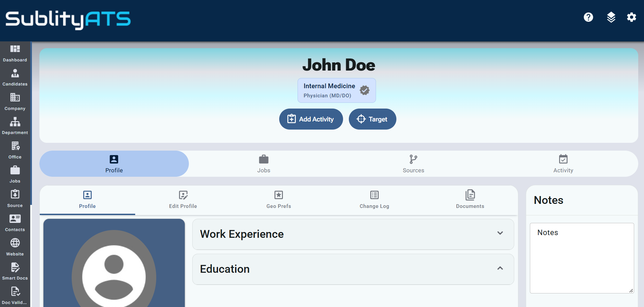644x307 pixels.
Task: Open the Documents sub-tab
Action: [470, 200]
